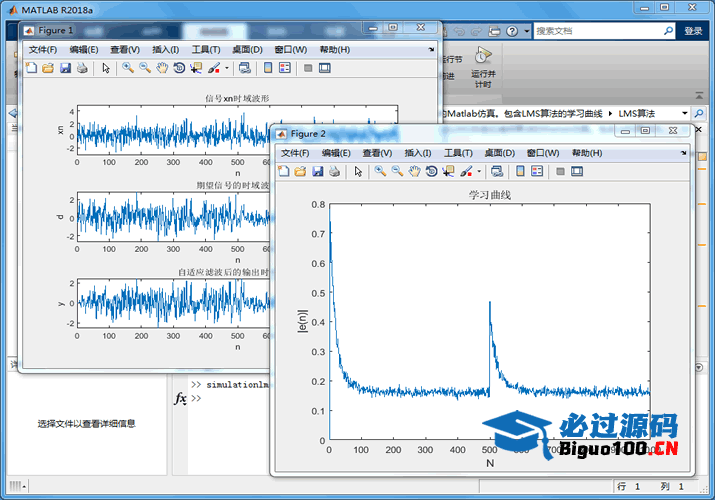This screenshot has width=715, height=500.
Task: Open 工具(T) menu in Figure 2
Action: [x=458, y=153]
